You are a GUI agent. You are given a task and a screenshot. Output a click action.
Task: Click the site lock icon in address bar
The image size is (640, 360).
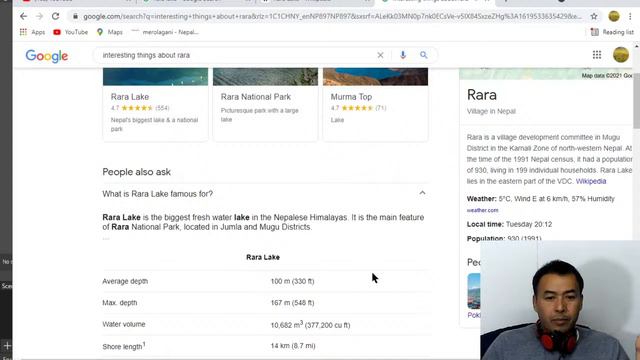[x=75, y=16]
